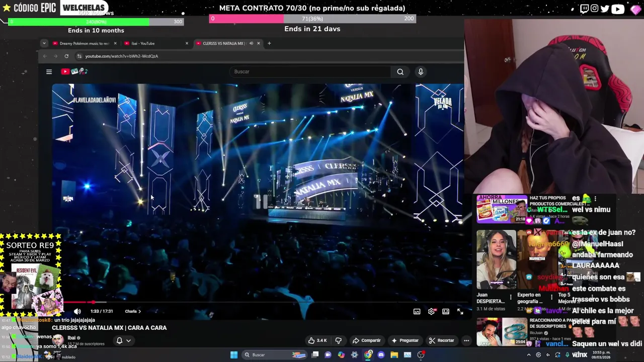Open File Explorer from the taskbar
Image resolution: width=644 pixels, height=362 pixels.
(x=394, y=355)
